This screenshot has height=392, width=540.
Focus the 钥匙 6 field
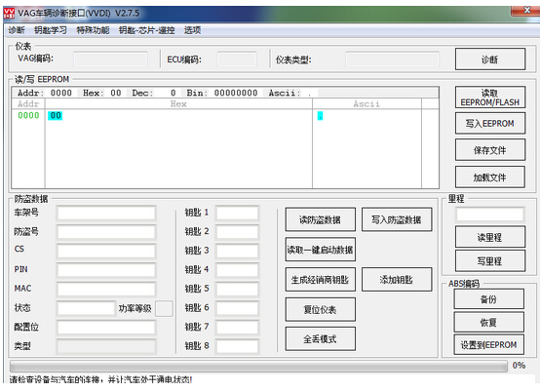coord(237,308)
